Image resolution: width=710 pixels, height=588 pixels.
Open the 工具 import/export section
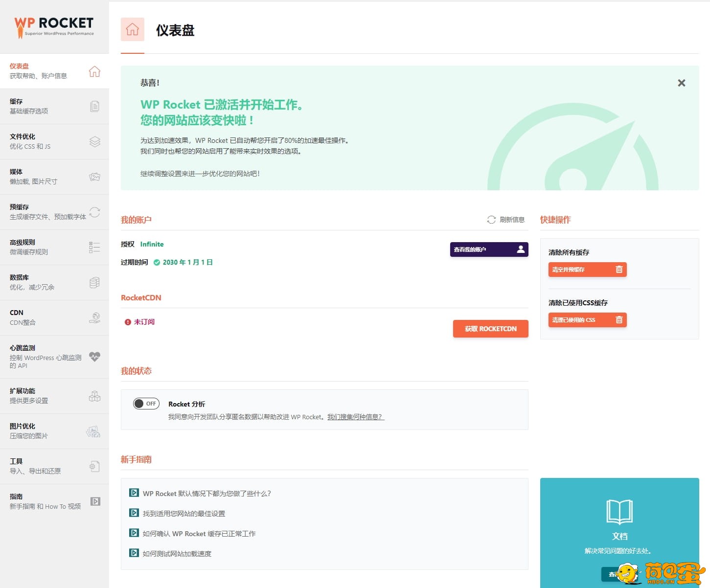(54, 466)
